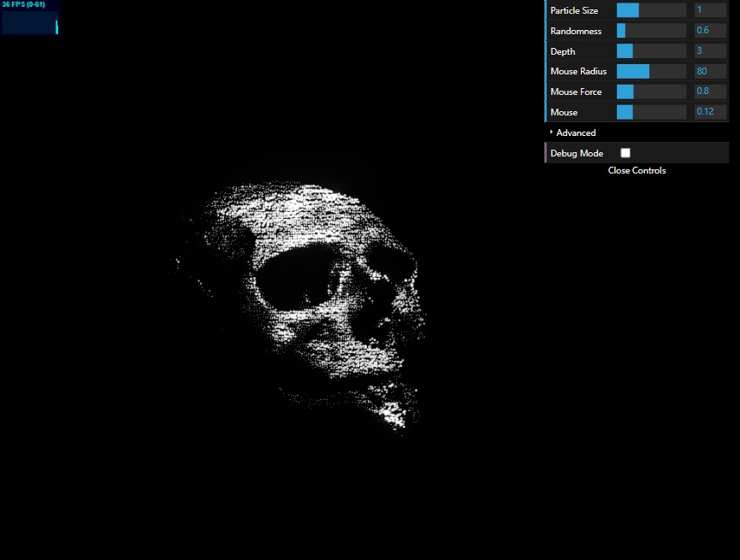Click the Mouse Force 0.8 field
Viewport: 740px width, 560px height.
(x=710, y=91)
